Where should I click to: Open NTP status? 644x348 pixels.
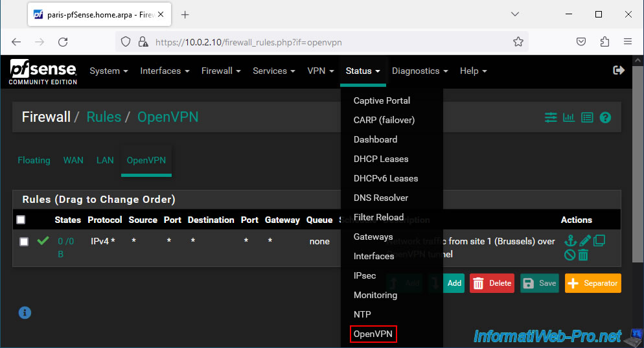[x=362, y=314]
